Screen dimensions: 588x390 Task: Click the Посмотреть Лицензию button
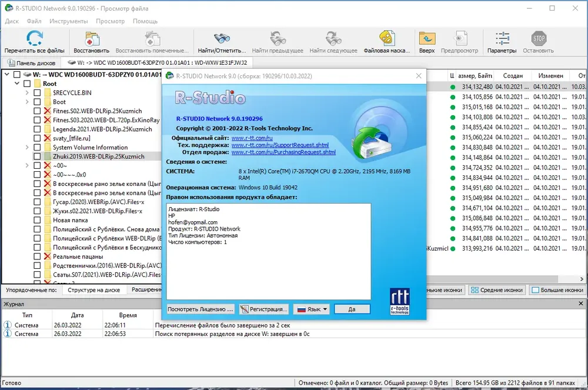(201, 309)
